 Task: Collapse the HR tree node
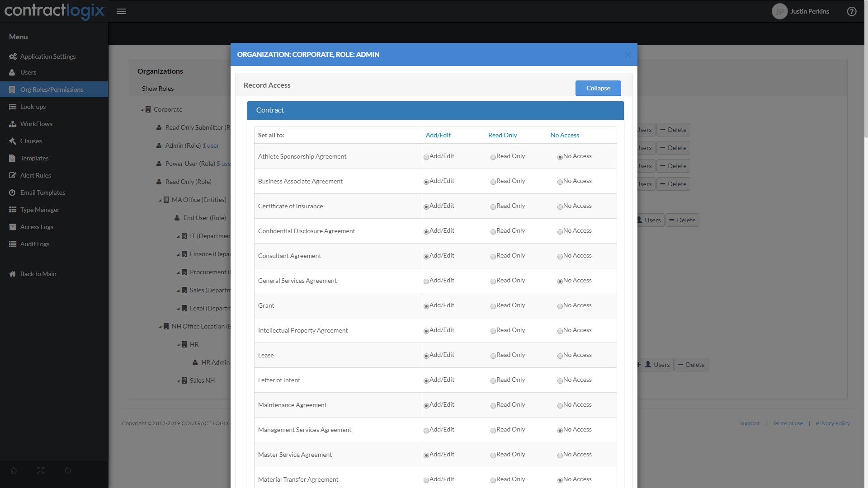178,344
